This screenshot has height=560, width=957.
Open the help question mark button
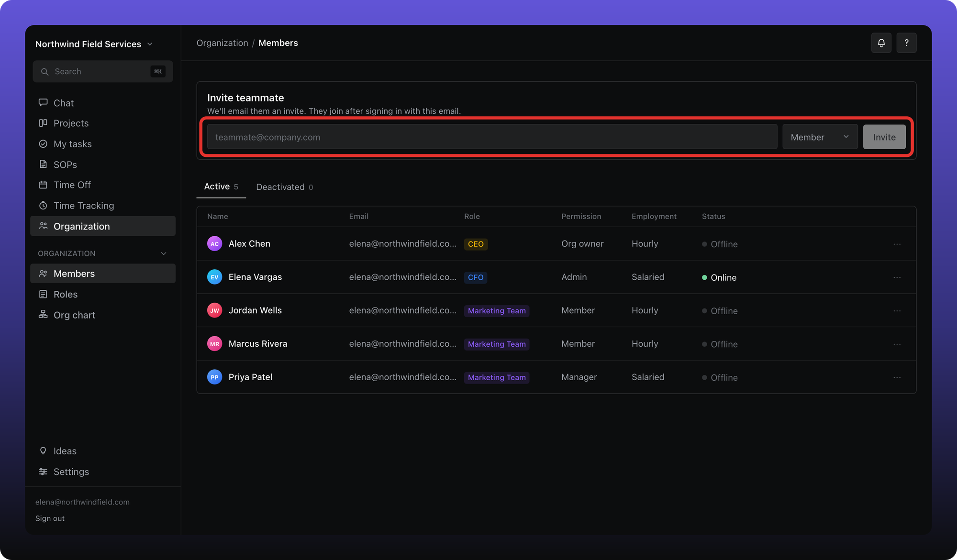click(x=906, y=43)
